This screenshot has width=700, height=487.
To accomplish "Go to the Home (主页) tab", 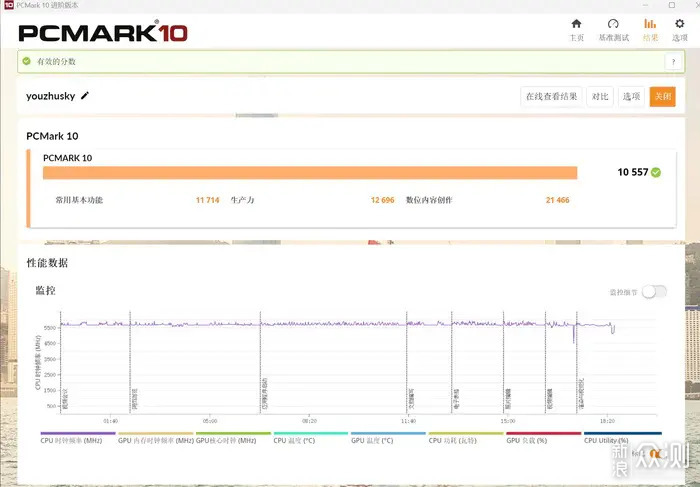I will point(576,30).
